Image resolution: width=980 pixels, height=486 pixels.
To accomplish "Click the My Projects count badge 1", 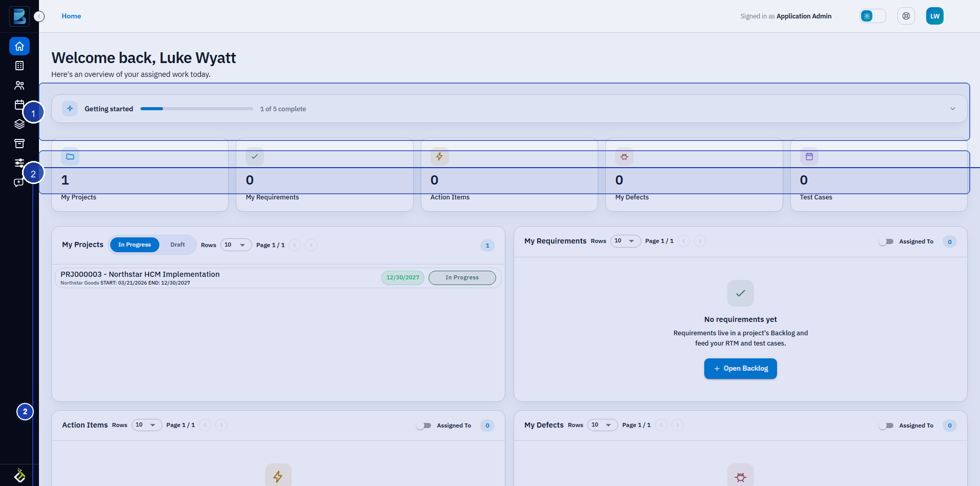I will coord(487,246).
